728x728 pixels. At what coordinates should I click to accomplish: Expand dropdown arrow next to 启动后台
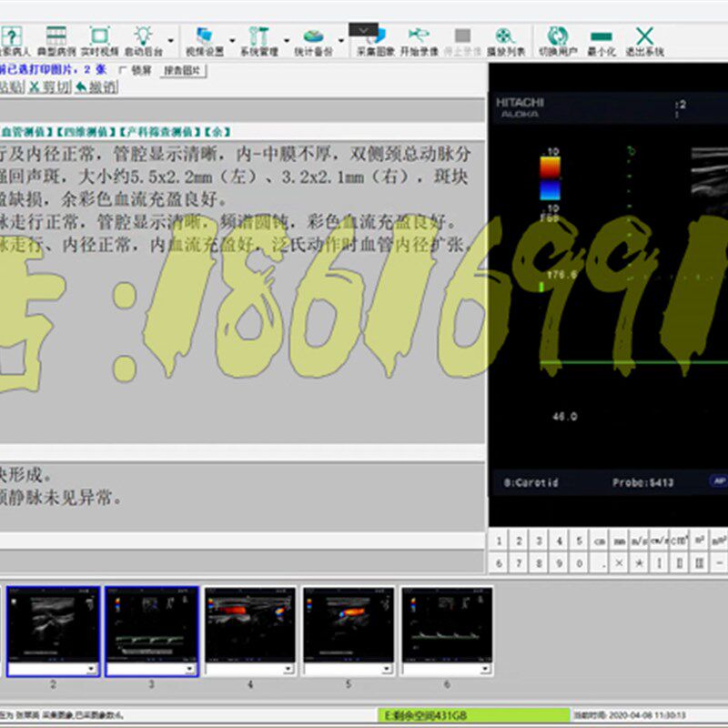click(171, 41)
